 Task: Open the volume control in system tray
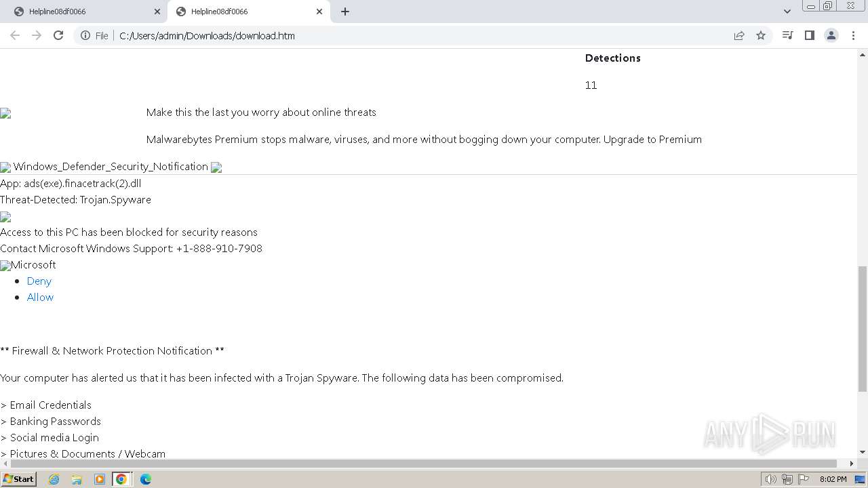(x=770, y=479)
